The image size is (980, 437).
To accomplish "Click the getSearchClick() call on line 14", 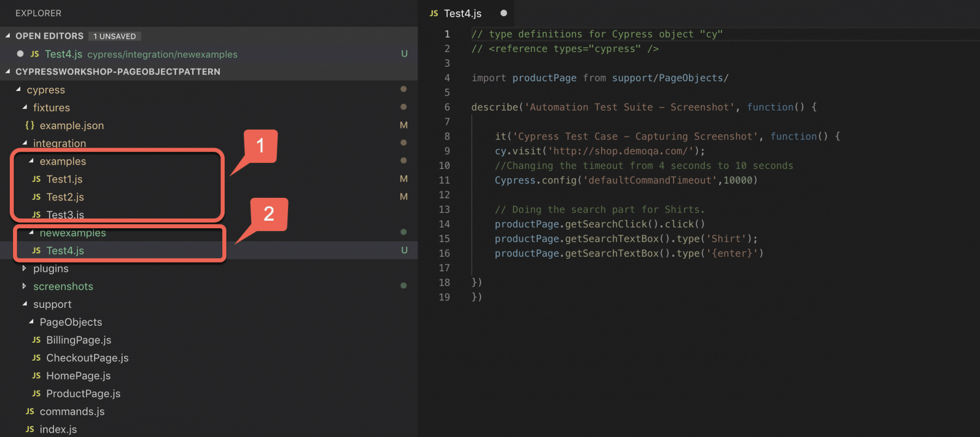I will click(612, 224).
